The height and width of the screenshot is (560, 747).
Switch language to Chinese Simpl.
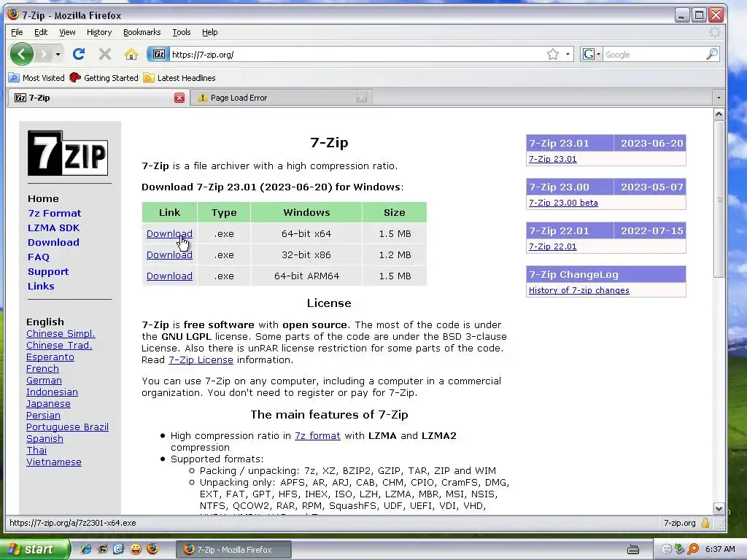(61, 333)
